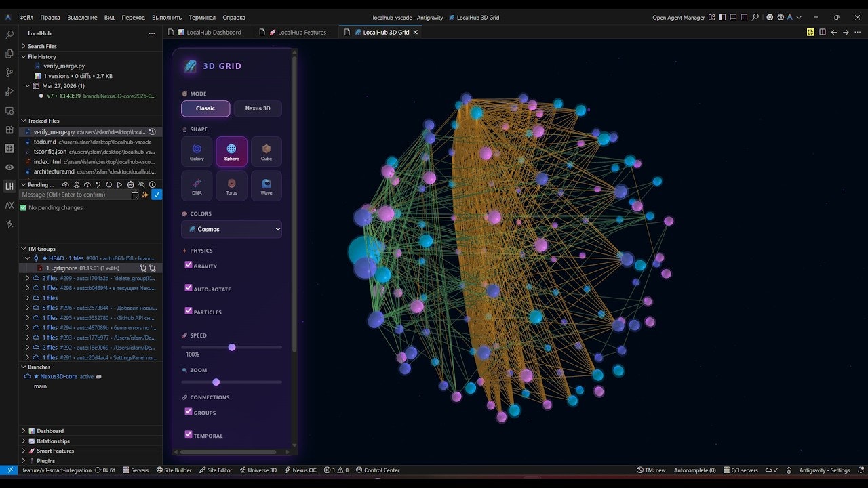Screen dimensions: 868x488
Task: Choose the DNA shape
Action: pos(197,186)
